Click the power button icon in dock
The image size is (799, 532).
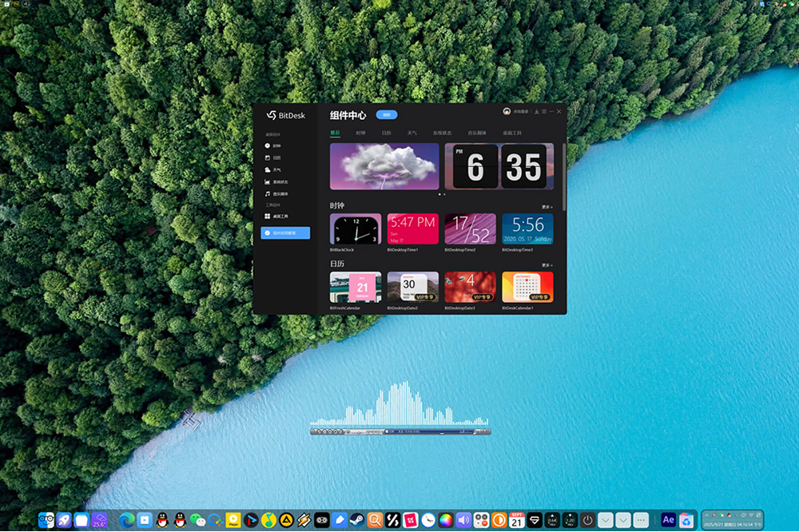point(587,520)
